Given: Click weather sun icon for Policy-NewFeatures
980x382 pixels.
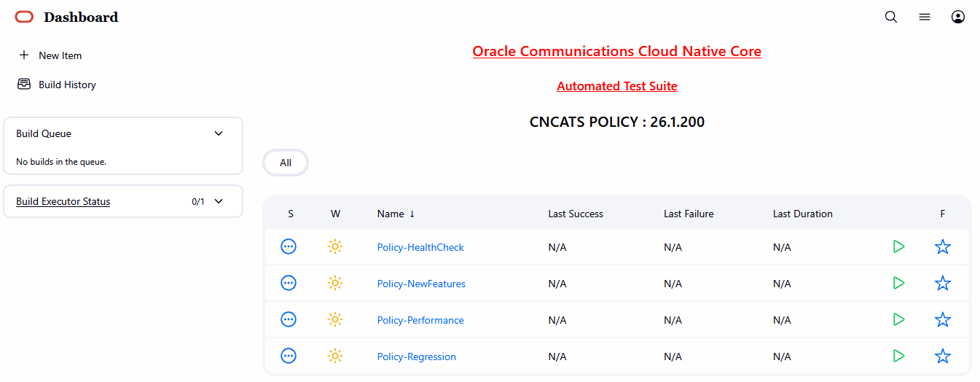Looking at the screenshot, I should 335,283.
